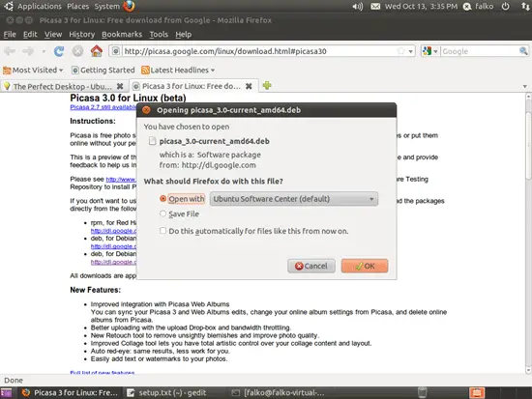This screenshot has width=532, height=399.
Task: Close the Perfect Desktop tab
Action: pos(120,86)
